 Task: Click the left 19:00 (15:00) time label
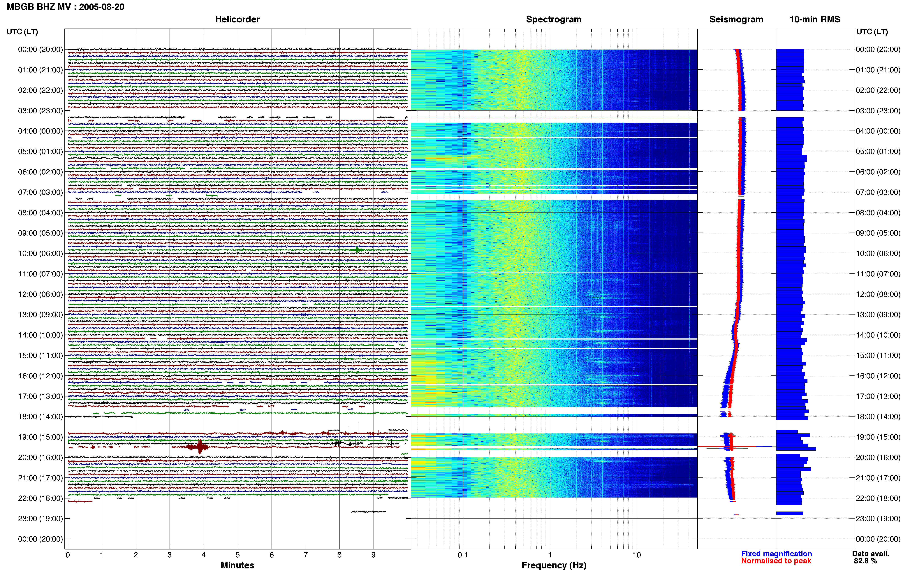40,437
